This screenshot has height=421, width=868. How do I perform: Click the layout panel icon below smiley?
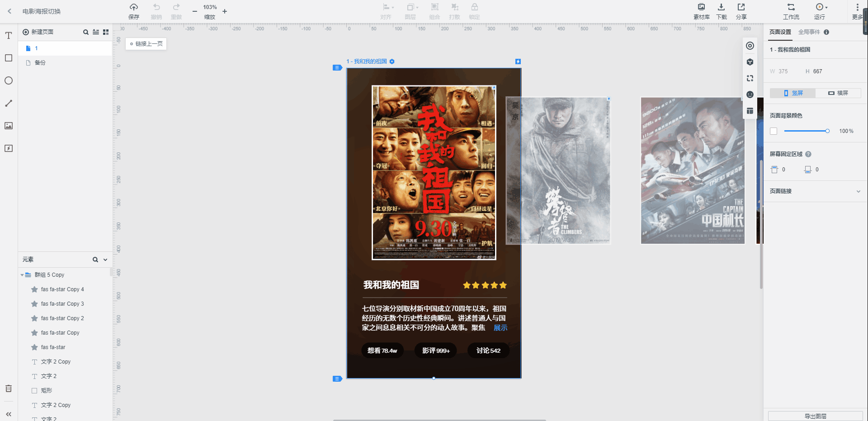(x=750, y=111)
